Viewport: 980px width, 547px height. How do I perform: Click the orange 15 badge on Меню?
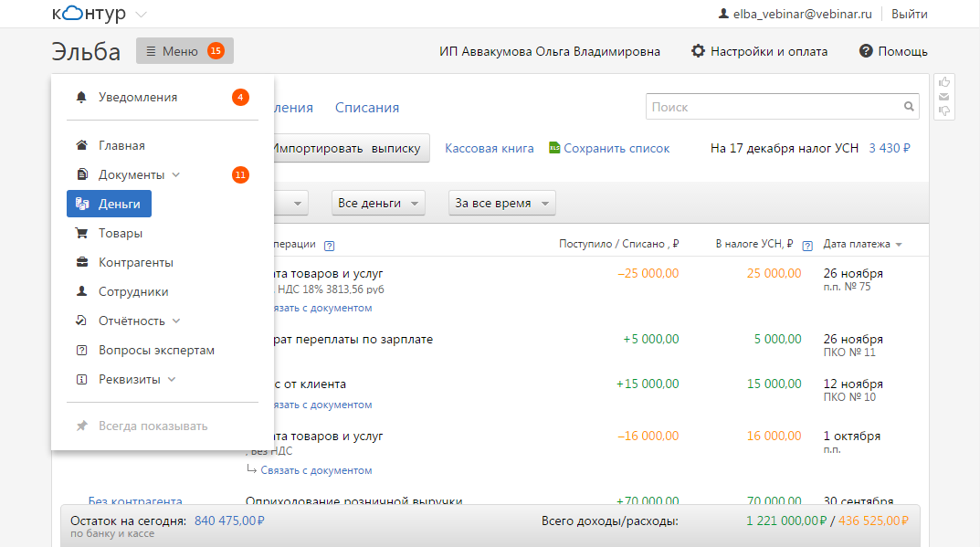(x=216, y=50)
